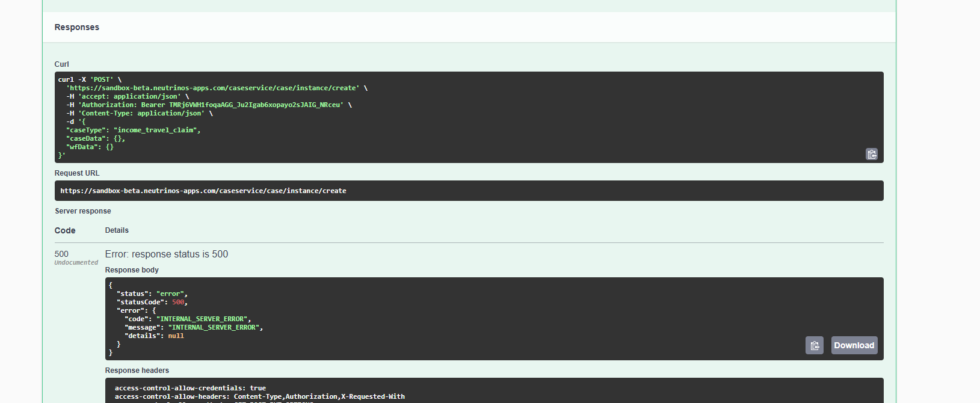Click the "details": null line

(154, 336)
